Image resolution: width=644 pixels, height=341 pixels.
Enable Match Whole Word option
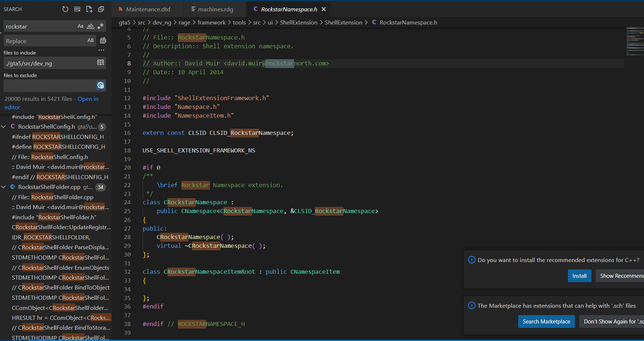pos(90,26)
